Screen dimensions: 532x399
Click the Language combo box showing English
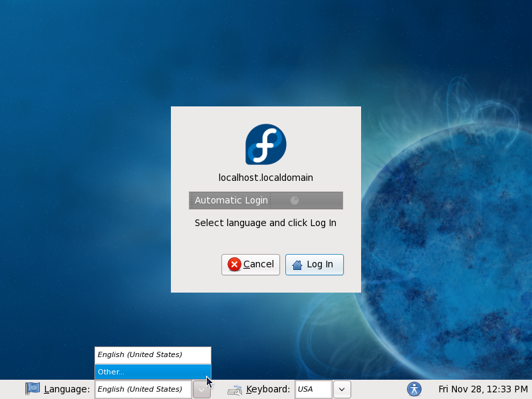pyautogui.click(x=143, y=389)
